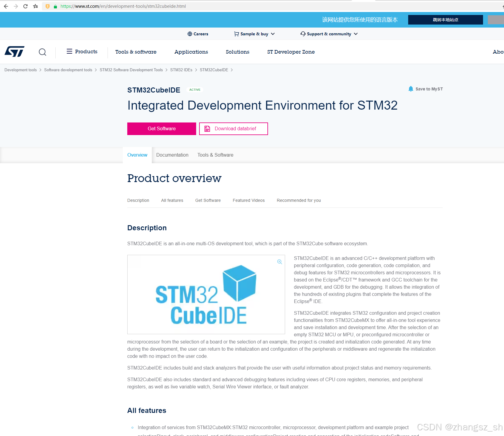Open ST Developer Zone menu
This screenshot has height=436, width=504.
pos(291,52)
